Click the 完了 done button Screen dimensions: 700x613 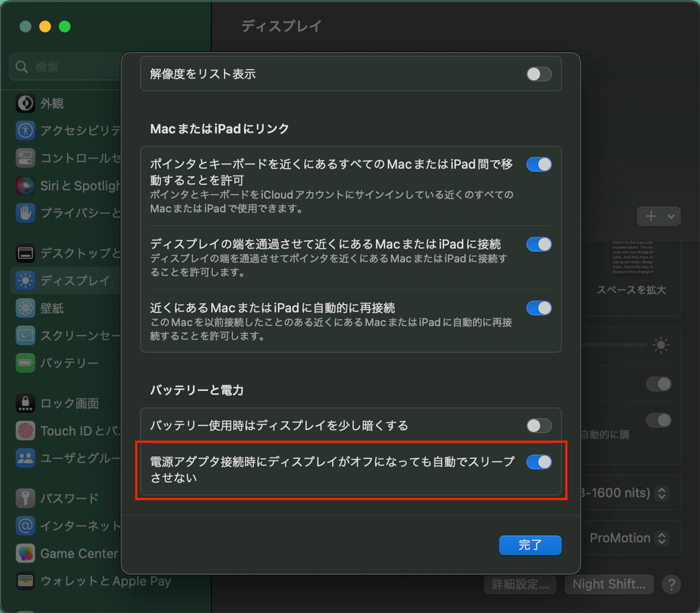click(530, 545)
